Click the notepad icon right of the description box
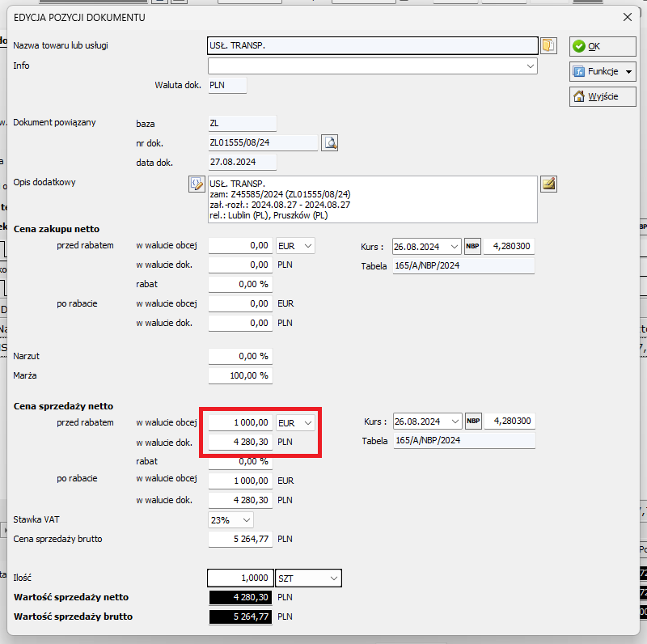The width and height of the screenshot is (647, 644). coord(549,184)
